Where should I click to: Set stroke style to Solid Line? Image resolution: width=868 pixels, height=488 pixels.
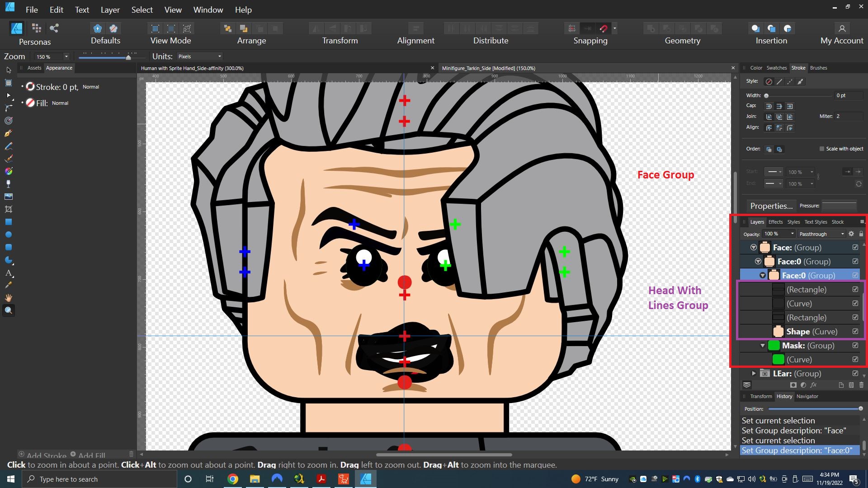[779, 82]
